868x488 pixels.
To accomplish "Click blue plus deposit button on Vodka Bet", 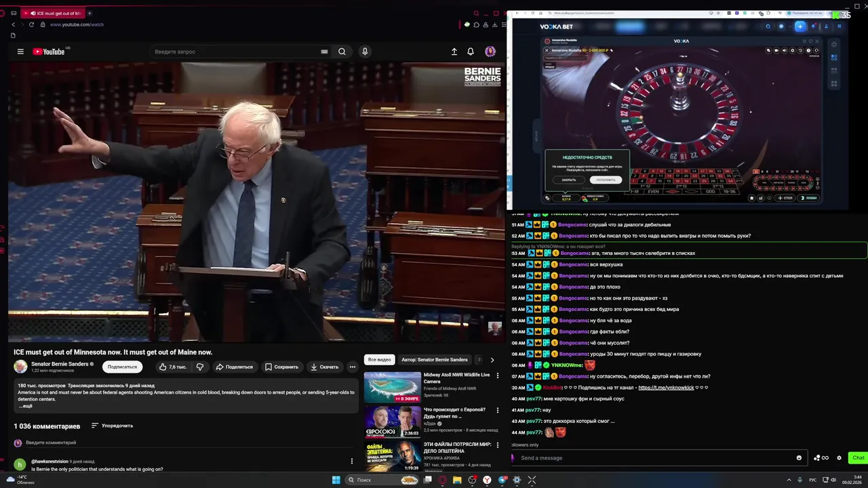I will point(800,26).
